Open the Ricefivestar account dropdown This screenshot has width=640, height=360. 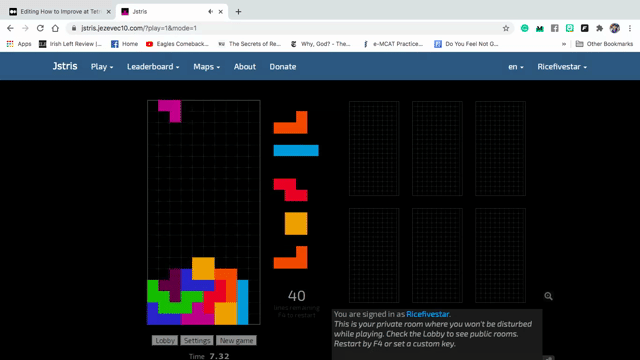click(562, 67)
